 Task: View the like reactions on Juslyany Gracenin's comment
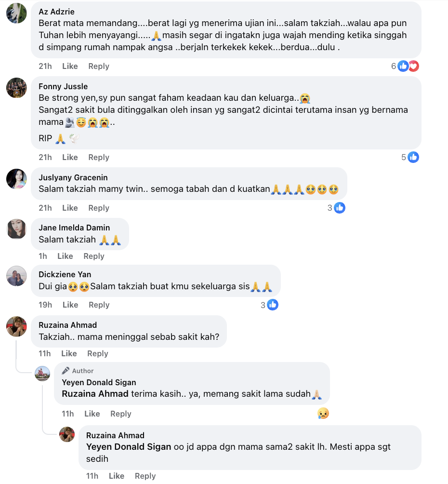point(336,208)
